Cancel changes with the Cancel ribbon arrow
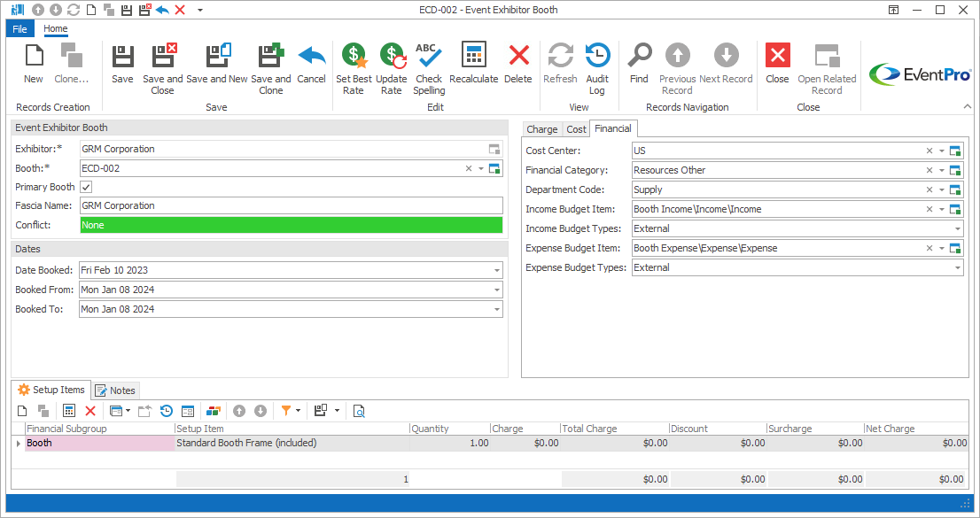The height and width of the screenshot is (518, 980). (x=311, y=63)
